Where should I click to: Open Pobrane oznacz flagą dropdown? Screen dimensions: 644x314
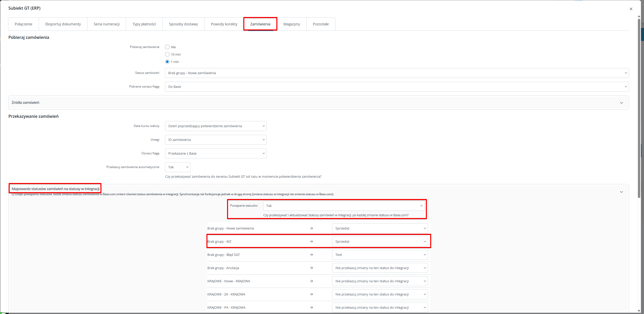[x=397, y=87]
